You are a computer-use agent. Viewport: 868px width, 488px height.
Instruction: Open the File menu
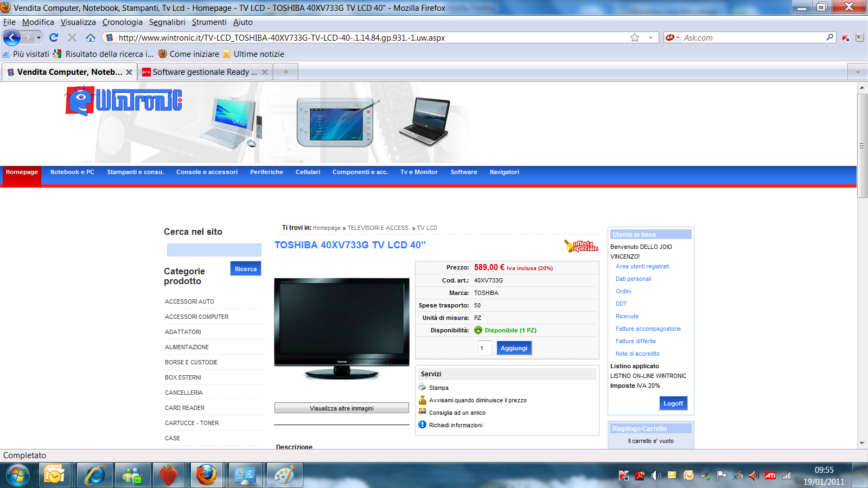click(9, 22)
